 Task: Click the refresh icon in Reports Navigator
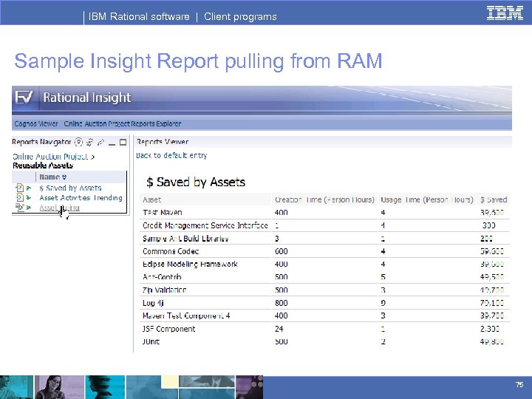(90, 142)
